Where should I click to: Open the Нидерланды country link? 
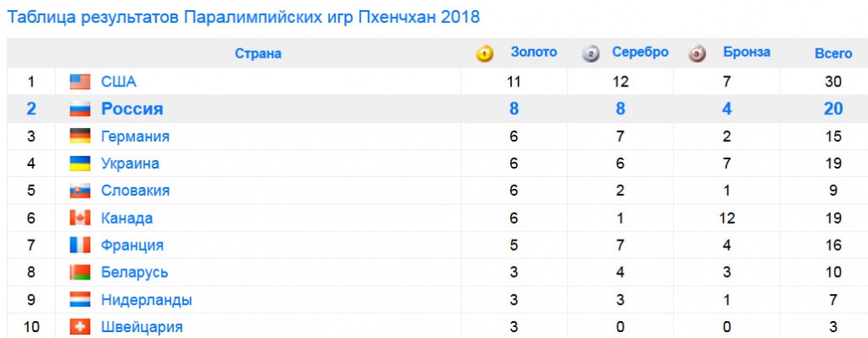point(147,301)
